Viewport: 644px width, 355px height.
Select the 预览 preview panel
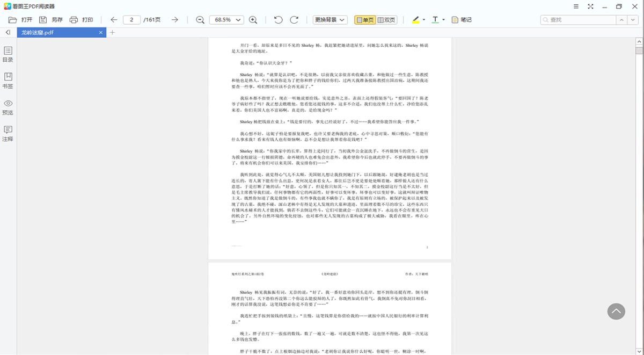[x=8, y=107]
